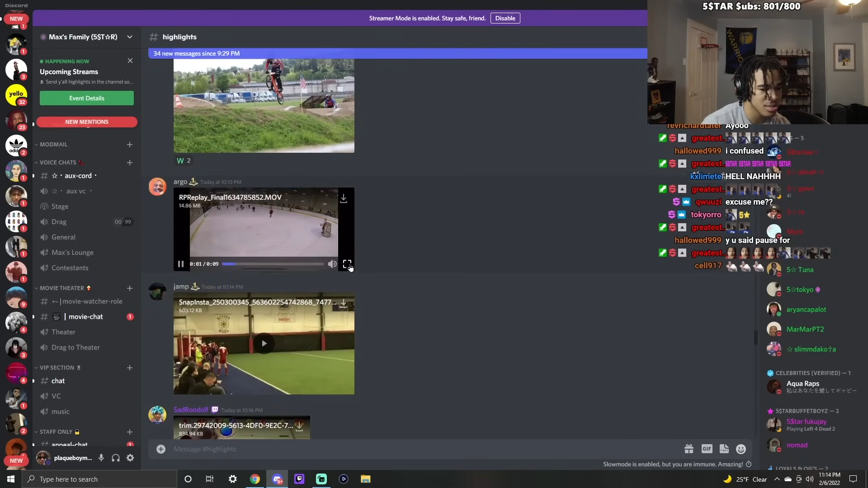Open Twitch app from the taskbar
The height and width of the screenshot is (488, 868).
(x=299, y=479)
